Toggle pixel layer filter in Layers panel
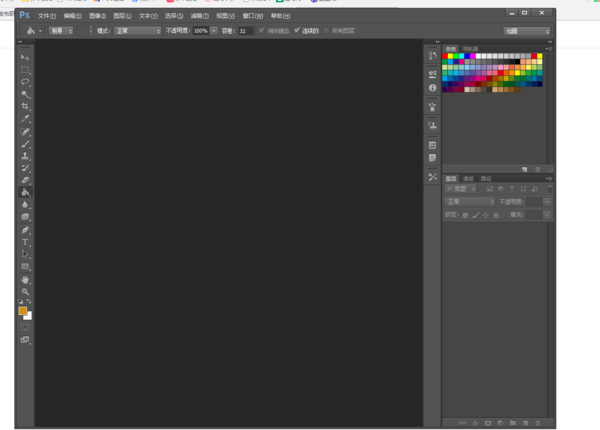Viewport: 600px width, 430px height. [489, 189]
